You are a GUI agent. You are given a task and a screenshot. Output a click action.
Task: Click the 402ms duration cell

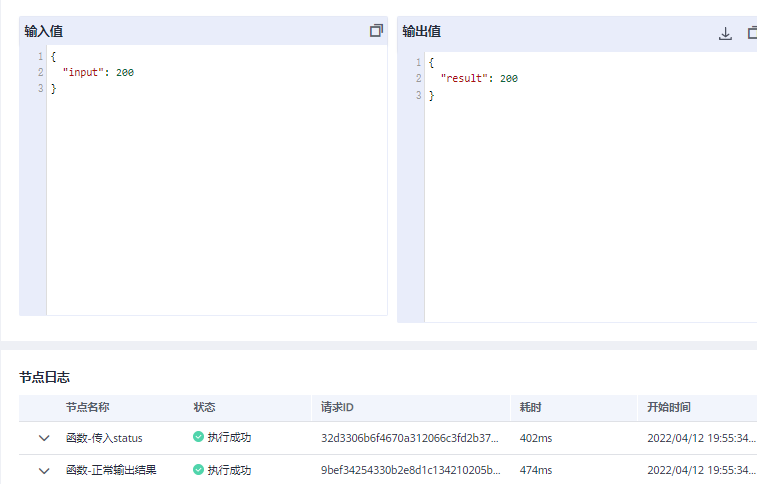[536, 438]
